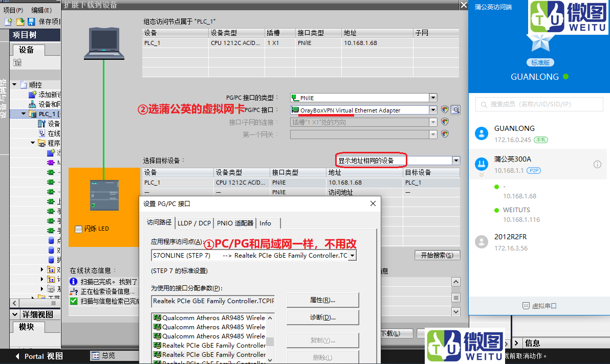Screen dimensions: 610x364
Task: Click the green check icon beside 扫描与信息检索已完成
Action: [74, 301]
